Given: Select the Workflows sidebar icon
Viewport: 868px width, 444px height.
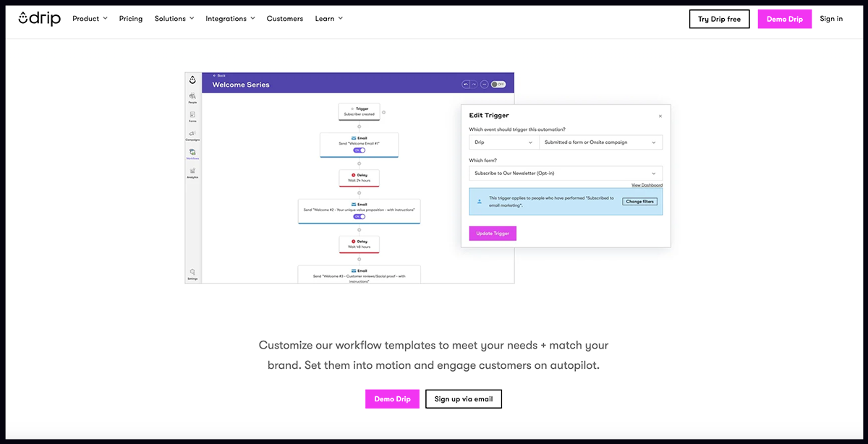Looking at the screenshot, I should 192,153.
